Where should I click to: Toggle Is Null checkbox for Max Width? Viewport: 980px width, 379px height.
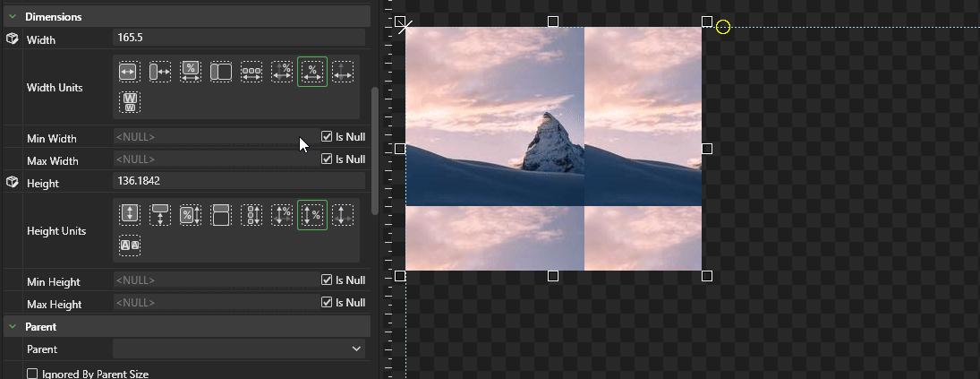pyautogui.click(x=327, y=159)
